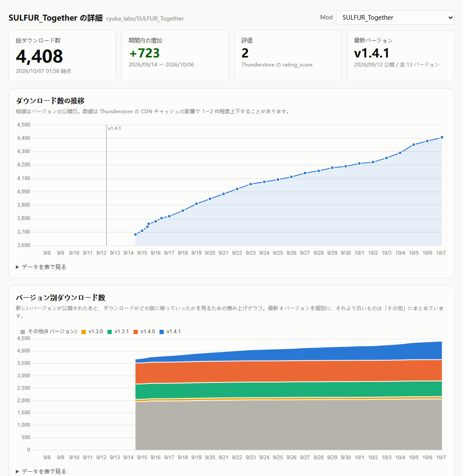
Task: Click the '期間内の増加' card label
Action: point(145,40)
